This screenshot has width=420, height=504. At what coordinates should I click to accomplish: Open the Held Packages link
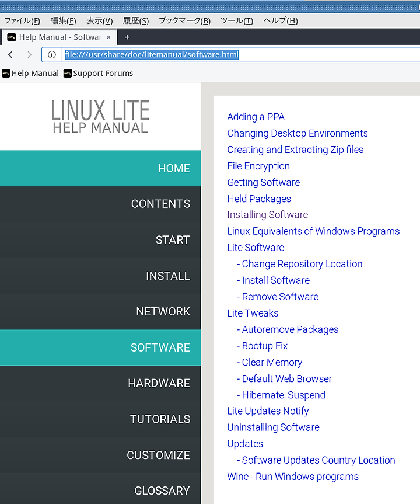click(x=259, y=199)
